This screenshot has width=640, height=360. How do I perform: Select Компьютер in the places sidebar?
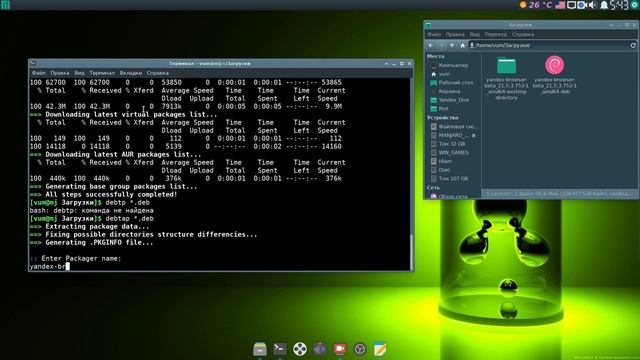(453, 65)
